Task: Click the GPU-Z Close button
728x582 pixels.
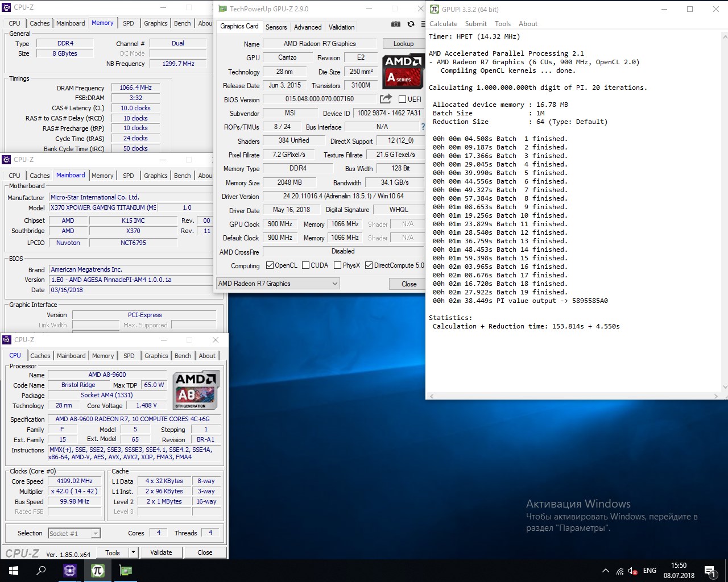Action: pos(409,284)
